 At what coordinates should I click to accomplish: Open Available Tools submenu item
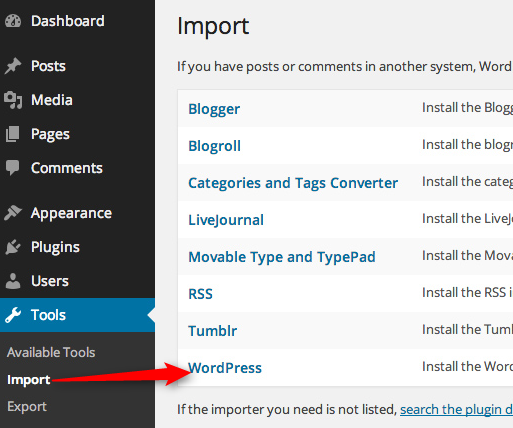(51, 352)
